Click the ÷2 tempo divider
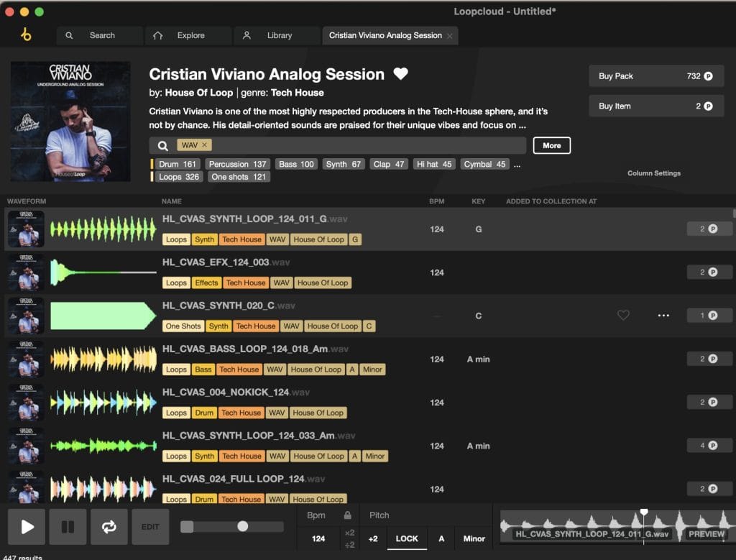Screen dimensions: 736x560 [350, 544]
